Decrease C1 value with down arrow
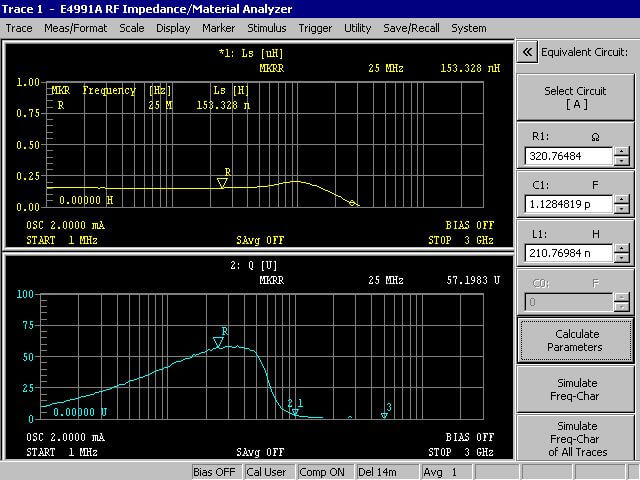Viewport: 640px width, 480px height. [622, 209]
